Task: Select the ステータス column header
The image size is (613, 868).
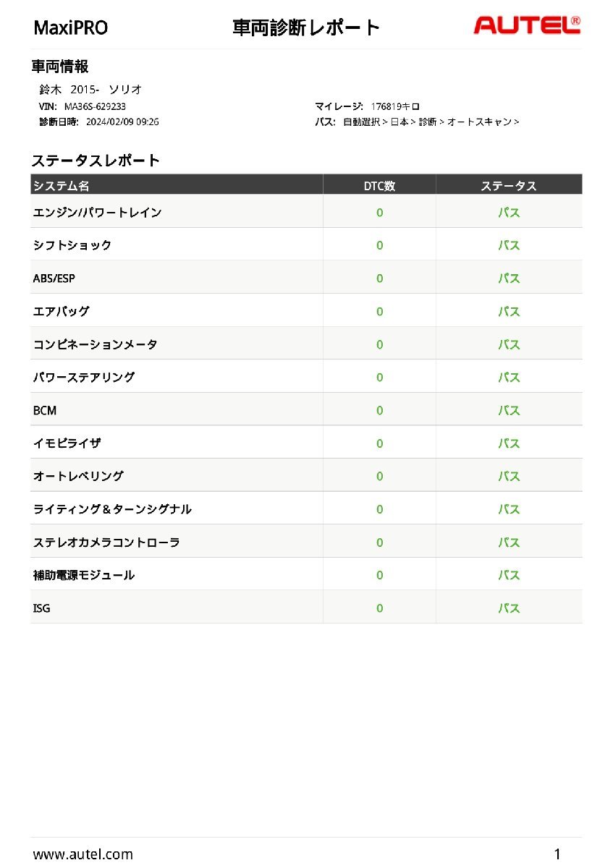Action: (x=509, y=186)
